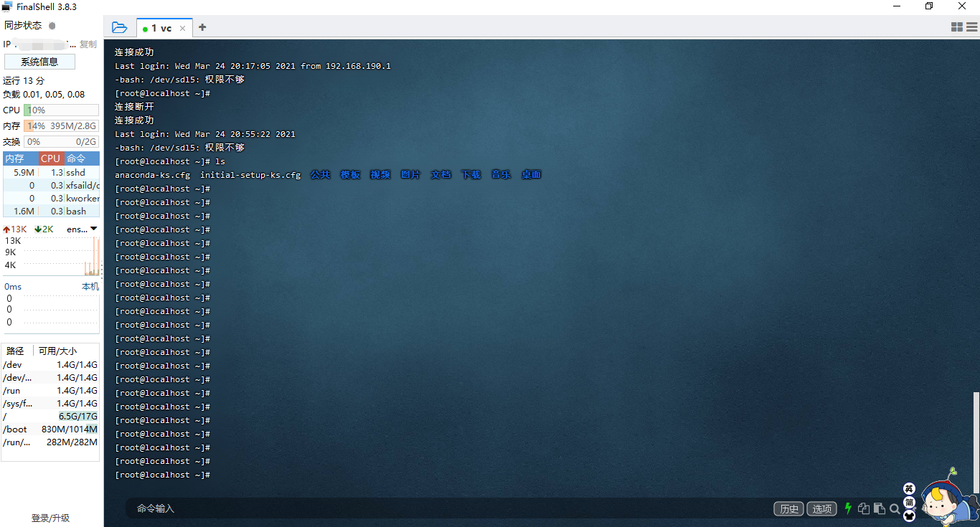Click the 内存 memory usage bar
The image size is (980, 527).
[x=61, y=126]
